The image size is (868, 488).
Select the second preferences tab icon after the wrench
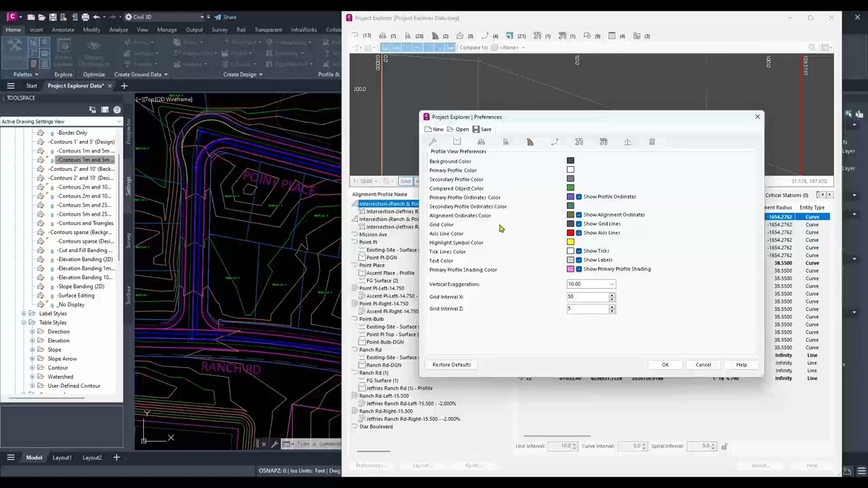(x=457, y=142)
